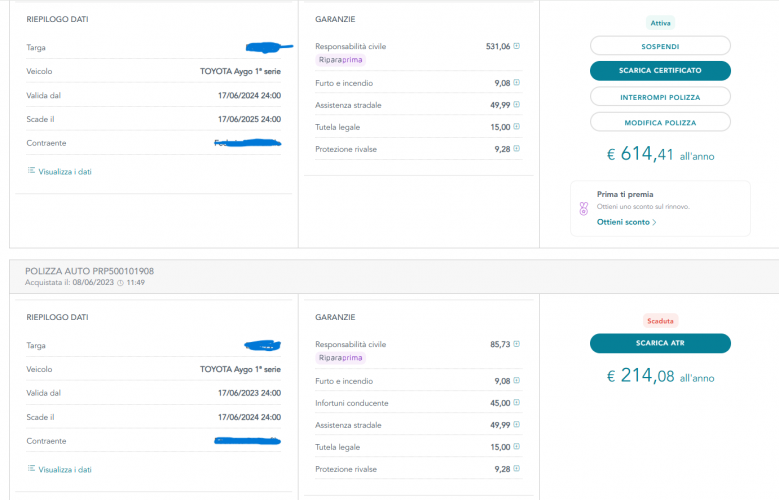Click plus icon for Protezione rivalse, expired policy
The height and width of the screenshot is (500, 779).
[x=517, y=469]
